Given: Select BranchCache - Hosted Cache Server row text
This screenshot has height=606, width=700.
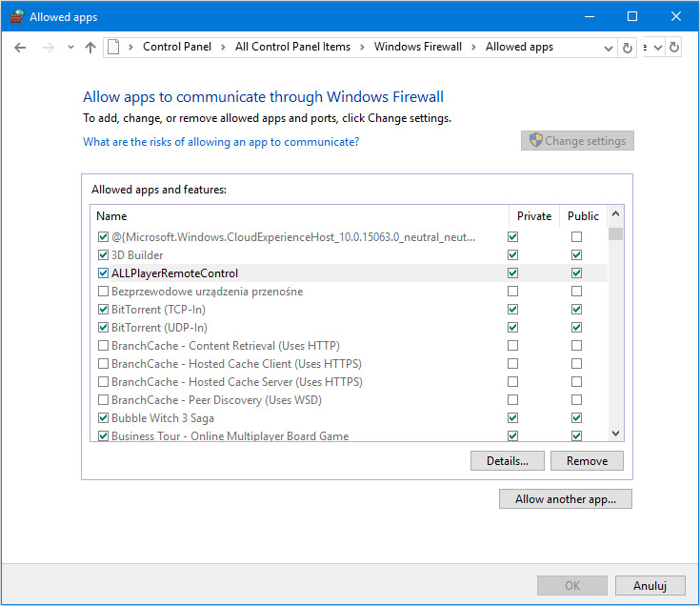Looking at the screenshot, I should coord(236,382).
